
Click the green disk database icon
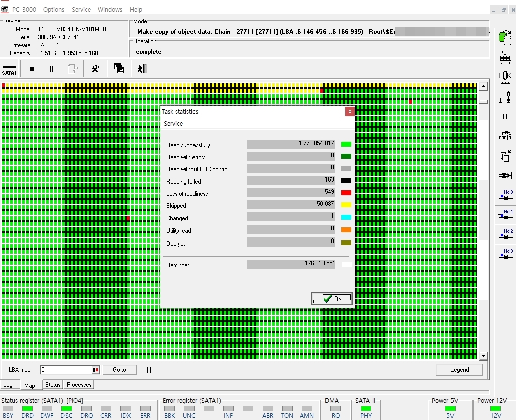(x=505, y=37)
